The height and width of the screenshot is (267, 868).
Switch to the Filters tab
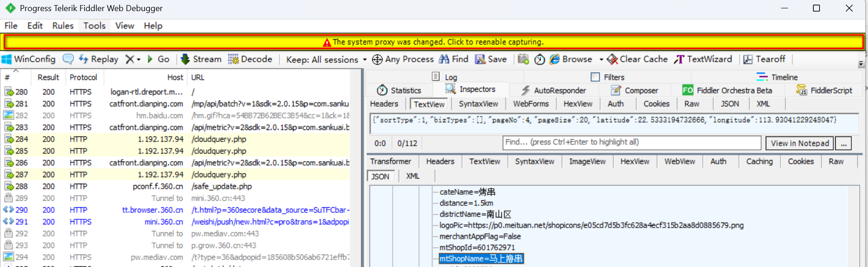coord(608,77)
